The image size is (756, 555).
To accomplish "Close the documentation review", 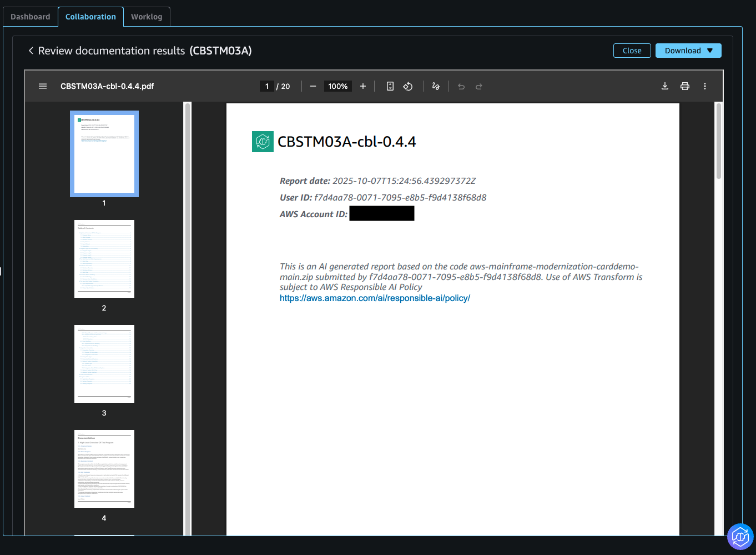I will [x=632, y=51].
